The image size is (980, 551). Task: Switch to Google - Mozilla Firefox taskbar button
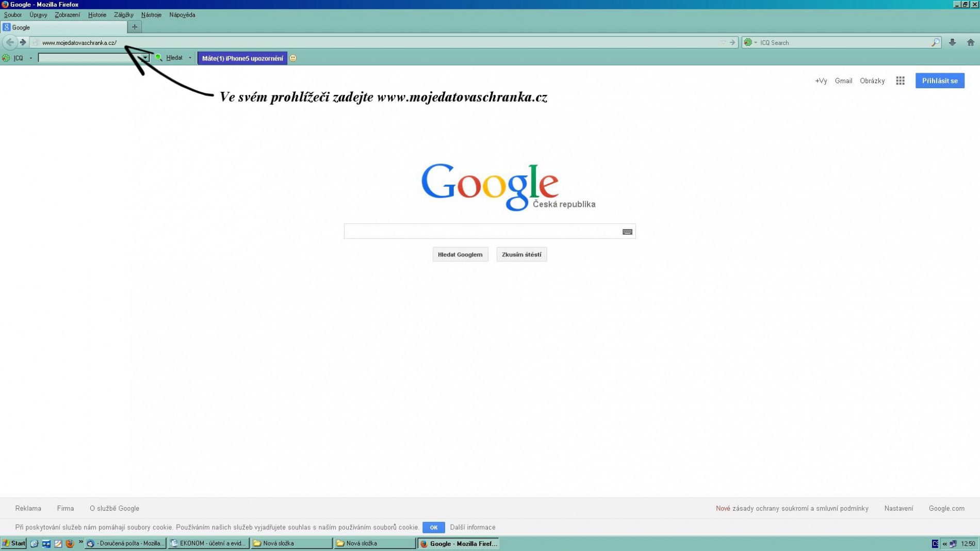coord(458,543)
